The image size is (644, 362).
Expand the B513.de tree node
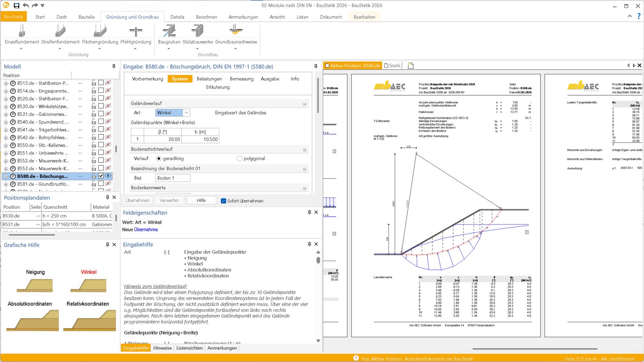[x=6, y=83]
